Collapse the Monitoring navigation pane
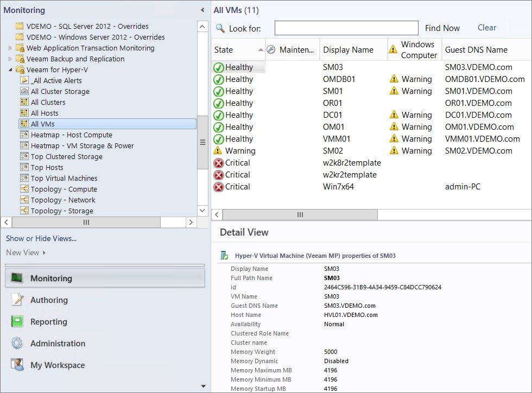Viewport: 532px width, 393px height. (x=202, y=10)
